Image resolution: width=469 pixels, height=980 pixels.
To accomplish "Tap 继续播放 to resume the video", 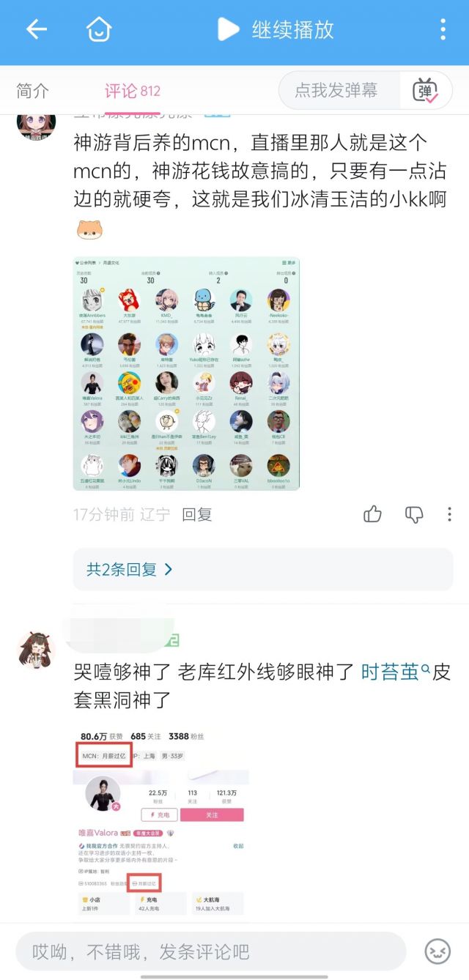I will [276, 29].
